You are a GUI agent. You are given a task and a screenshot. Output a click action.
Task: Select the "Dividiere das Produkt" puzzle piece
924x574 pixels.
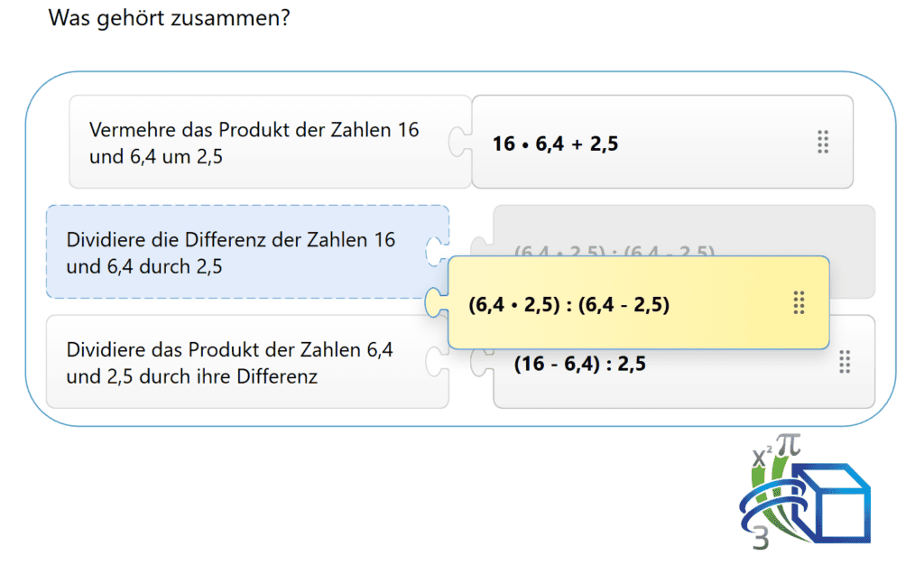[244, 362]
